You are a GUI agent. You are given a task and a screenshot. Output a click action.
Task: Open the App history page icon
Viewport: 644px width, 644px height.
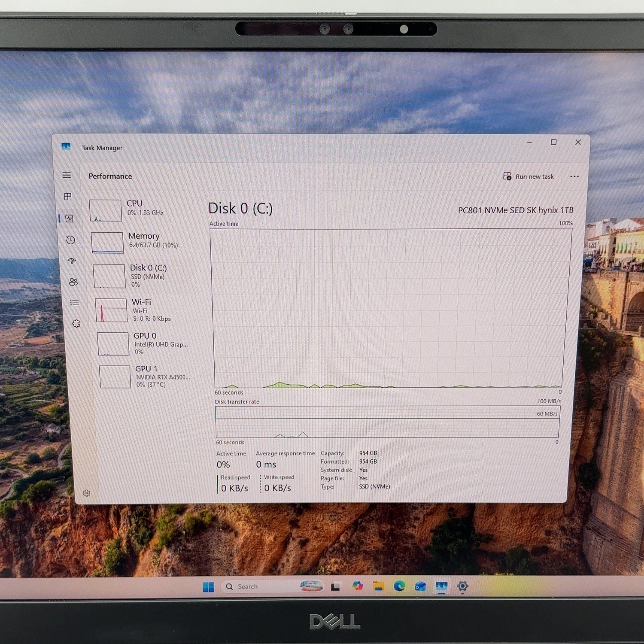tap(71, 240)
